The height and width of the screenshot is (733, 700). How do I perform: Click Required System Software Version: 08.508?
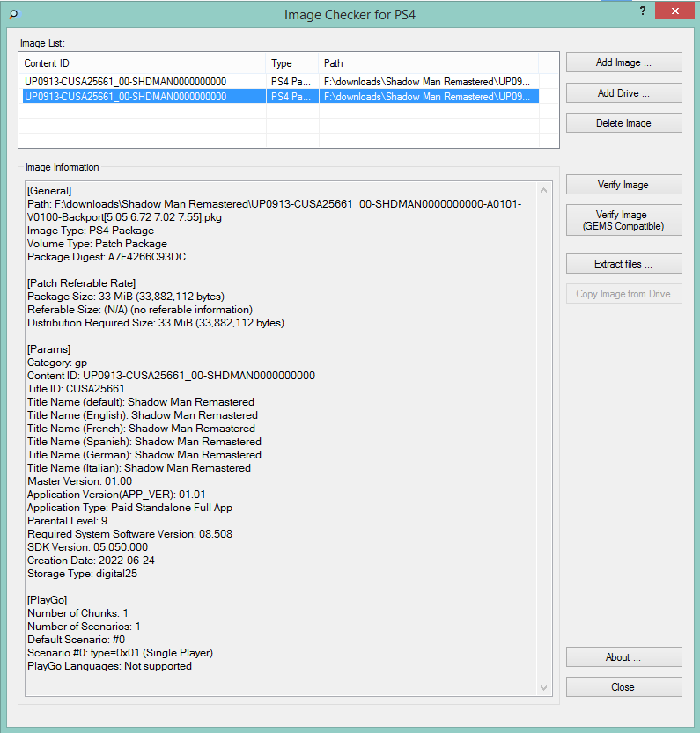(x=129, y=534)
